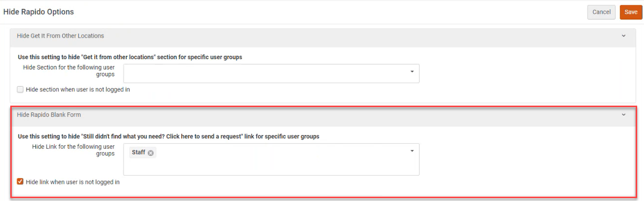The width and height of the screenshot is (644, 201).
Task: Enable Hide section when user is not logged in
Action: tap(20, 89)
